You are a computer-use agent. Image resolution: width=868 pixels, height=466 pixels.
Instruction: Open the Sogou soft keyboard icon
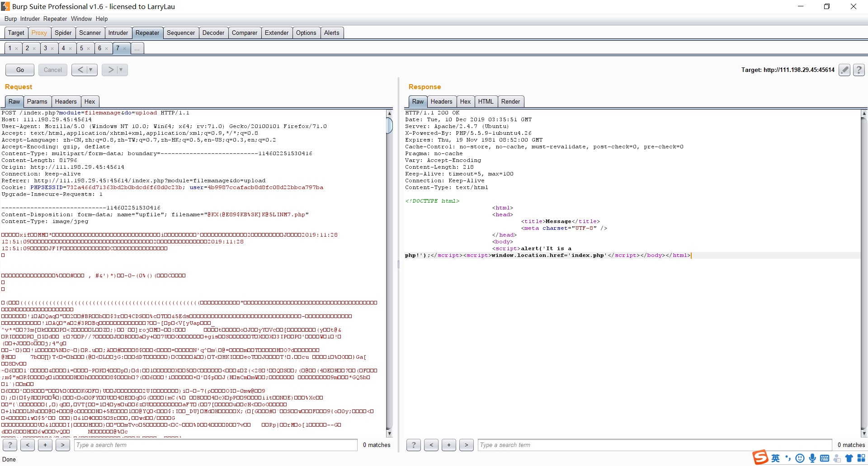pyautogui.click(x=825, y=458)
